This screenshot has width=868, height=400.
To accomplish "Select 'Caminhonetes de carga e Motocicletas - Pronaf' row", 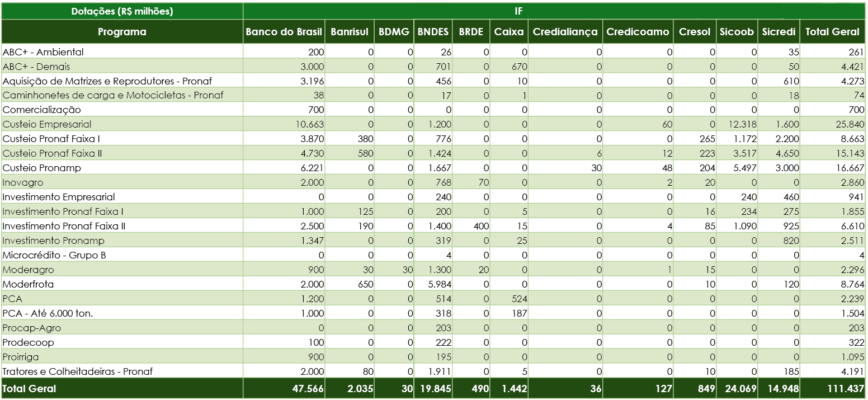I will tap(433, 95).
